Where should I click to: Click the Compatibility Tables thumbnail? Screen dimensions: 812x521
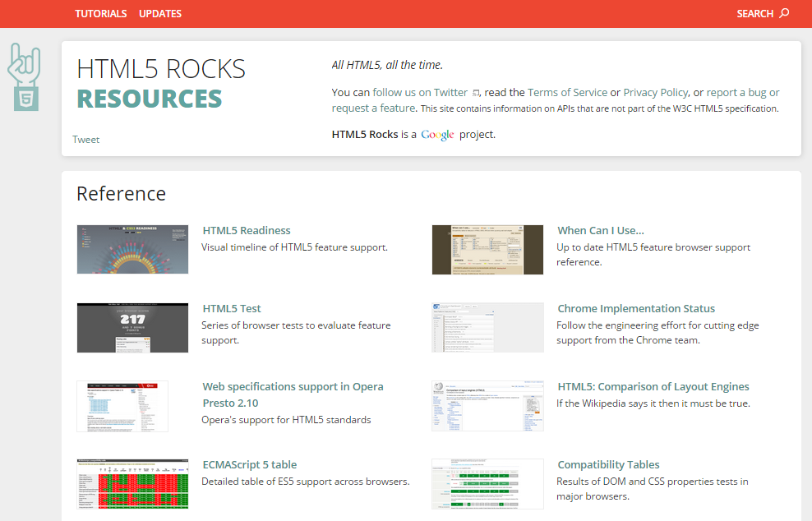pyautogui.click(x=488, y=484)
